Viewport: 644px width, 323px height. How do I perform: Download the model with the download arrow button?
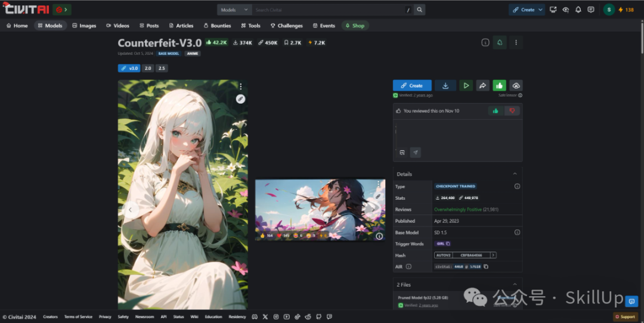(445, 85)
